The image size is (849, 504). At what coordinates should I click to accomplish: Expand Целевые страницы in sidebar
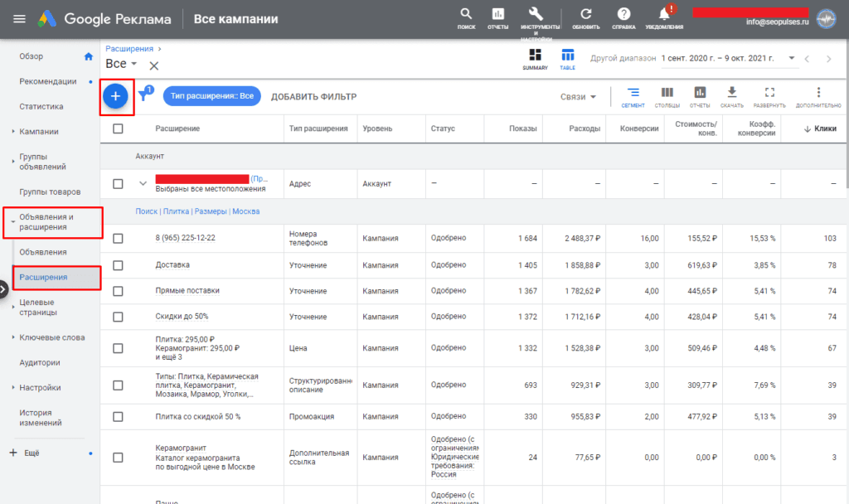[x=13, y=307]
